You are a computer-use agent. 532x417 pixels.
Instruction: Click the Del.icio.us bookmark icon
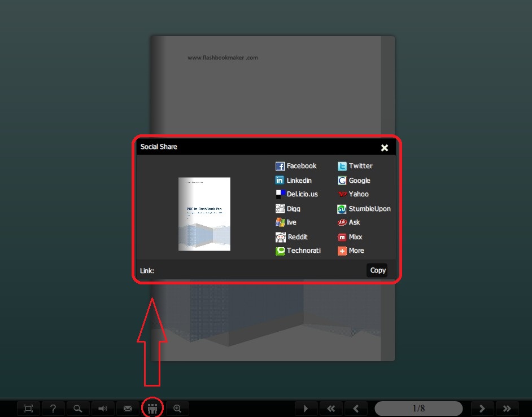pos(280,194)
